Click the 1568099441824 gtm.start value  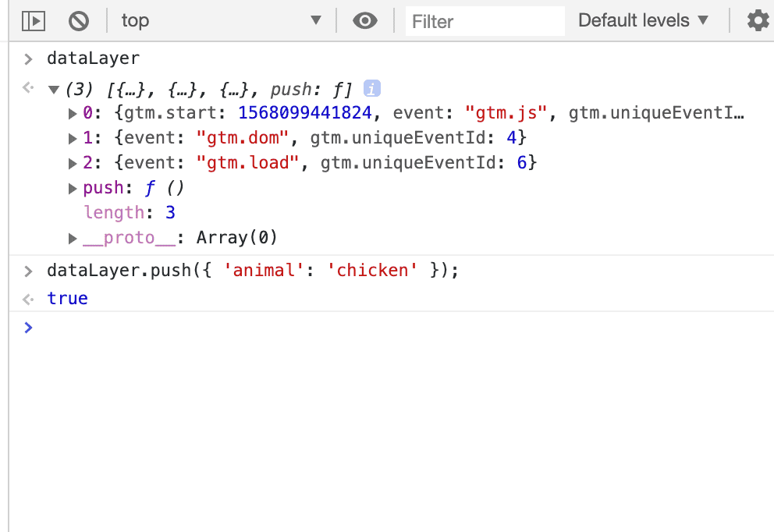pos(304,113)
